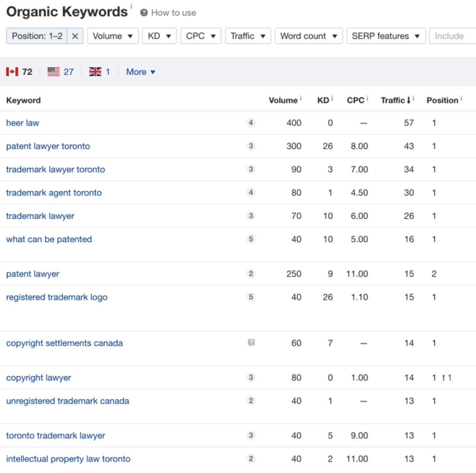This screenshot has width=476, height=473.
Task: Open the patent lawyer toronto keyword
Action: coord(48,146)
